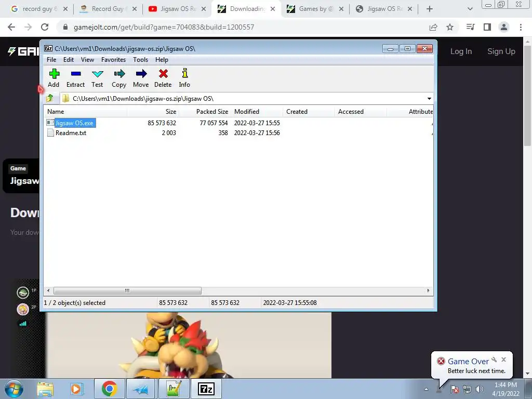Click the Chrome taskbar icon
Viewport: 532px width, 399px height.
[x=109, y=389]
